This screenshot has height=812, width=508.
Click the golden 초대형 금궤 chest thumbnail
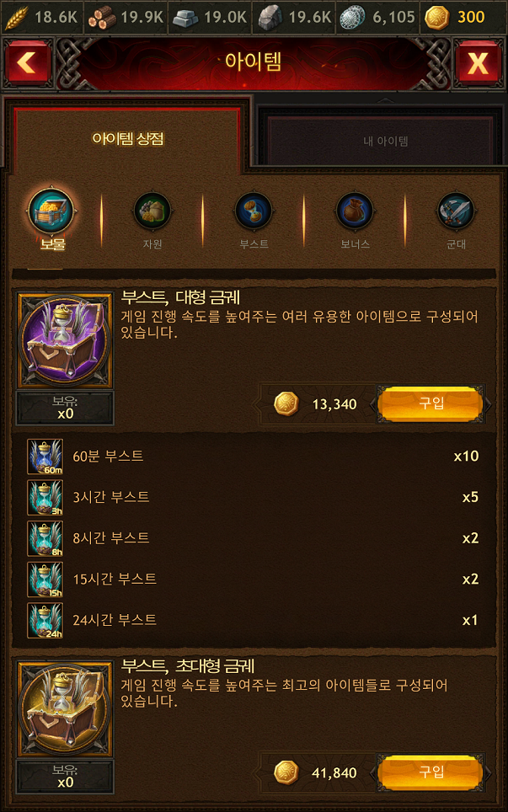tap(65, 709)
